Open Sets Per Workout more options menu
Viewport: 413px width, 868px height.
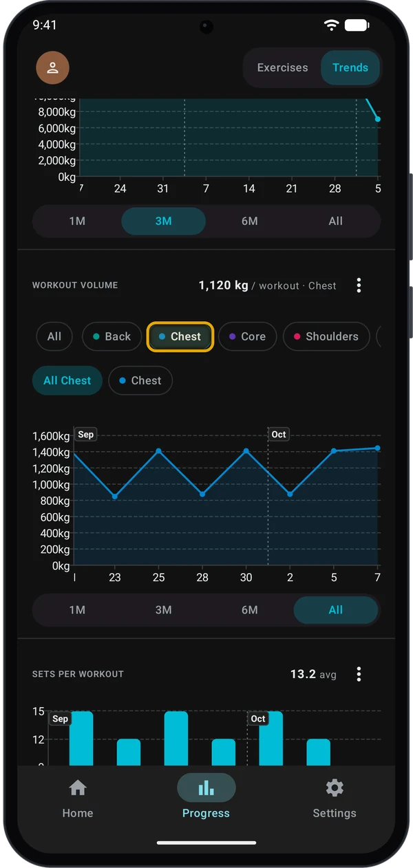(x=359, y=674)
